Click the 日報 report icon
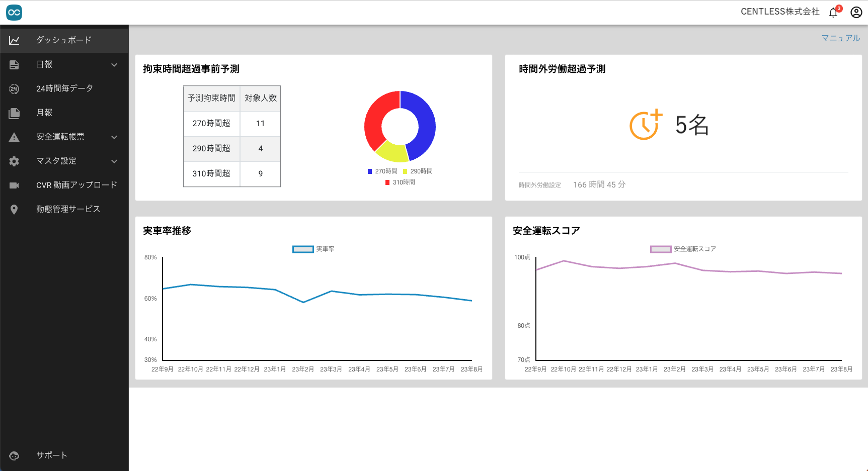 point(14,64)
